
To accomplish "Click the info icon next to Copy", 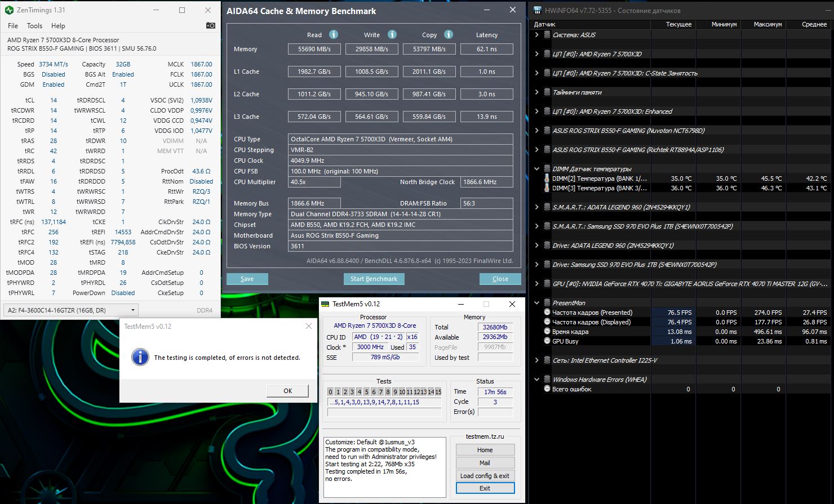I will point(449,34).
